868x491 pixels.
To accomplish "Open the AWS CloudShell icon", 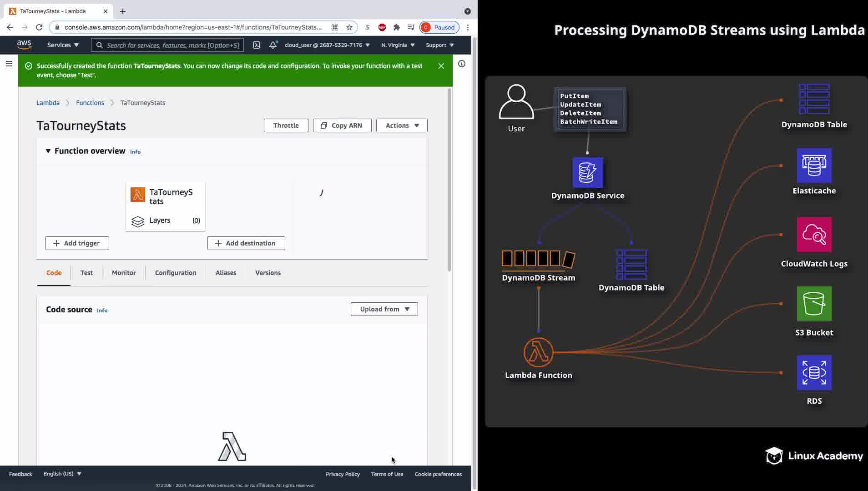I will [x=257, y=45].
